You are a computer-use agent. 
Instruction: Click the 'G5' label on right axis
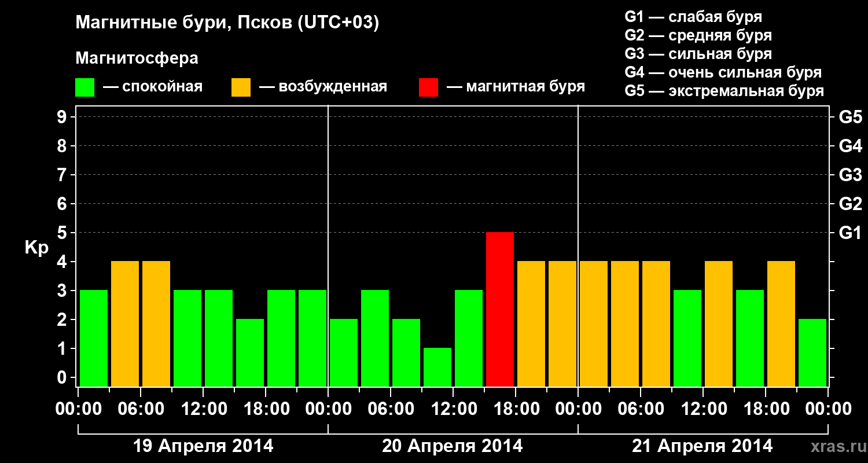point(851,117)
